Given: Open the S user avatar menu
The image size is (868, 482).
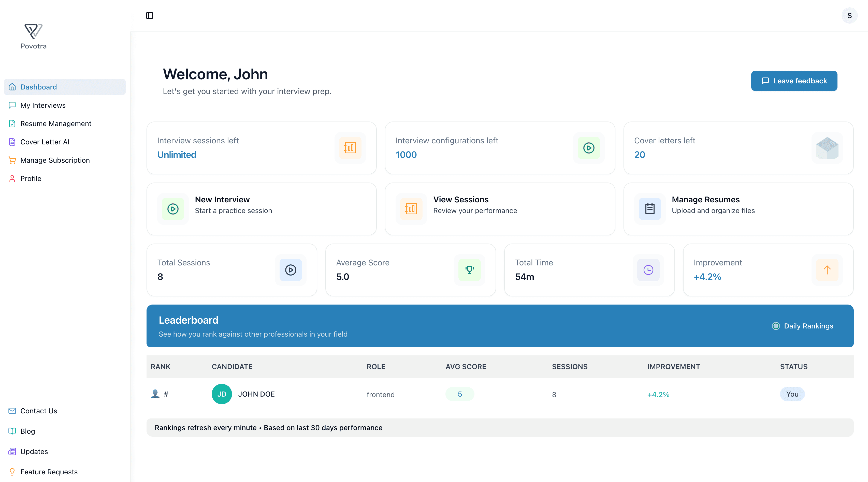Looking at the screenshot, I should (x=849, y=16).
